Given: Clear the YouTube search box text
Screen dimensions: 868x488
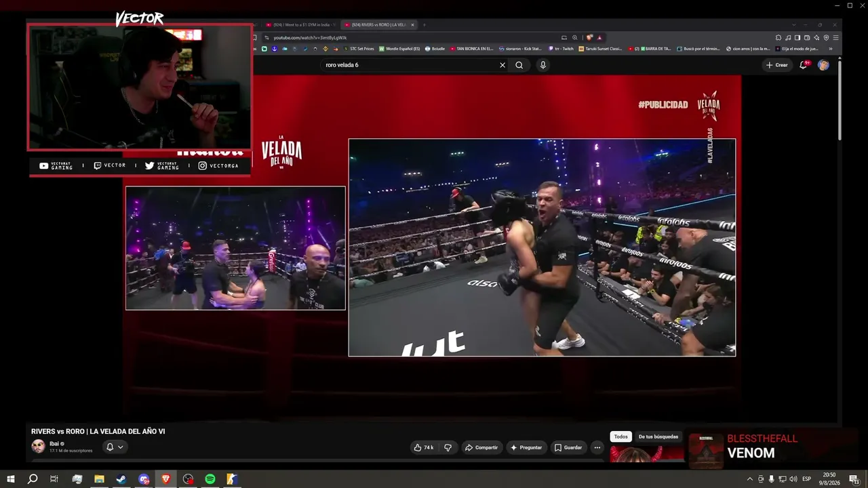Looking at the screenshot, I should click(502, 65).
